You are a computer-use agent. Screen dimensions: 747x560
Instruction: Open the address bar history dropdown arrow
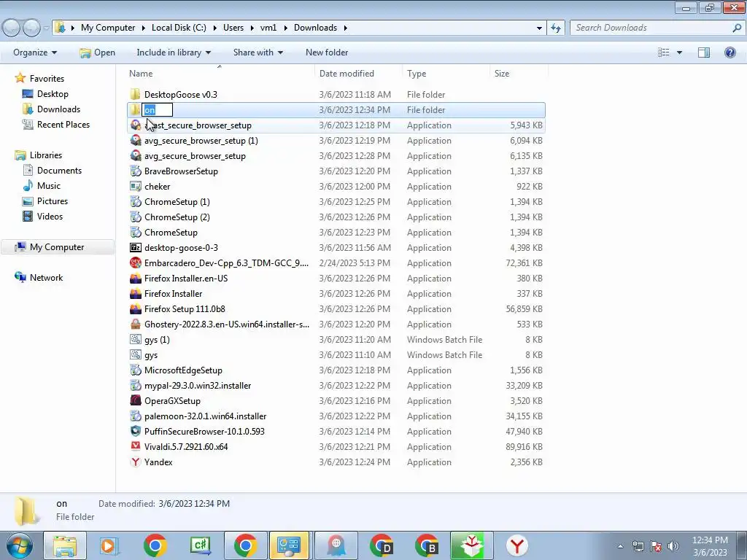click(539, 28)
